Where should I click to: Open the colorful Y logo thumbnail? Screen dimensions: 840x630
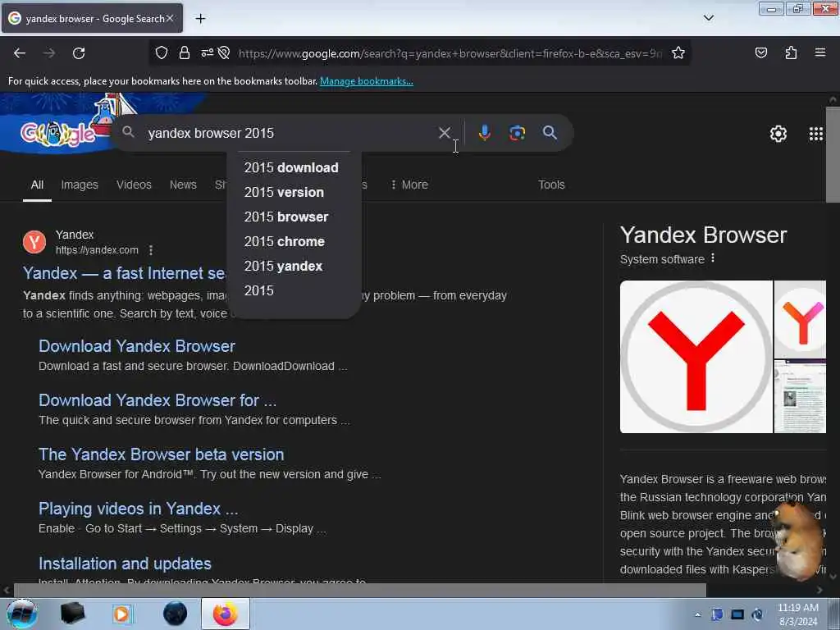[800, 319]
